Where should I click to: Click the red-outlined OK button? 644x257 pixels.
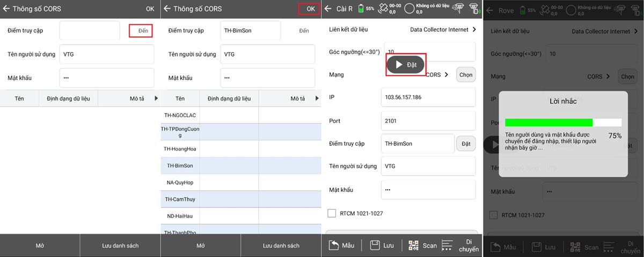coord(310,9)
